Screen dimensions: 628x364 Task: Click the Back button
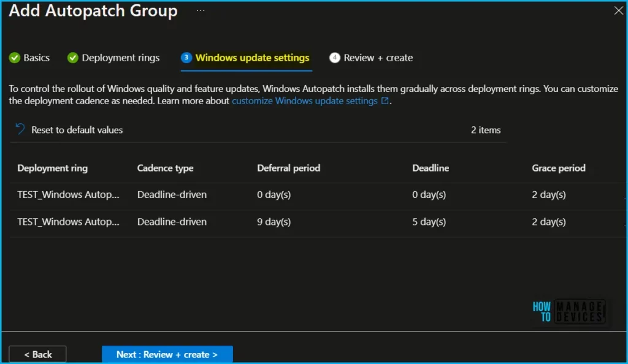(x=37, y=354)
